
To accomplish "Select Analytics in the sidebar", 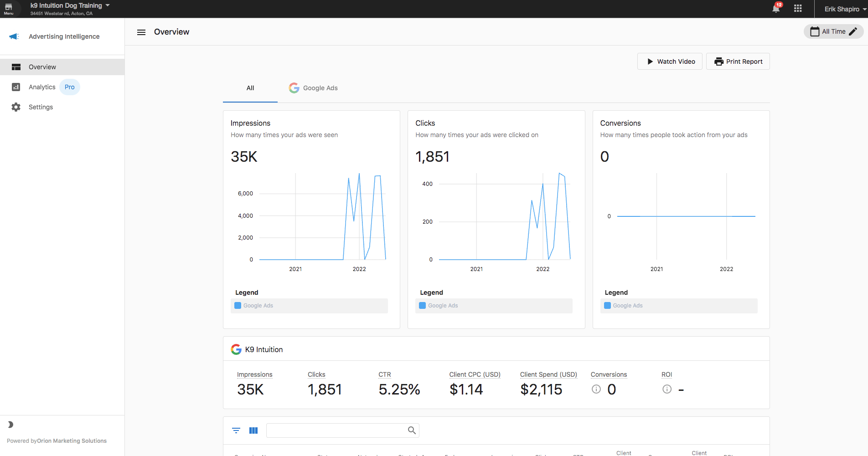I will (42, 87).
